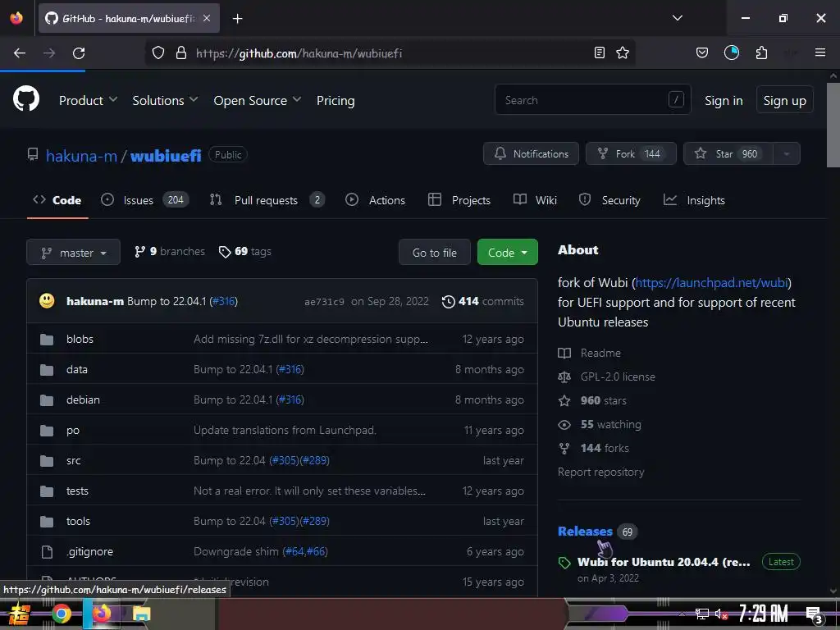840x630 pixels.
Task: Focus the GitHub search field
Action: pyautogui.click(x=592, y=99)
